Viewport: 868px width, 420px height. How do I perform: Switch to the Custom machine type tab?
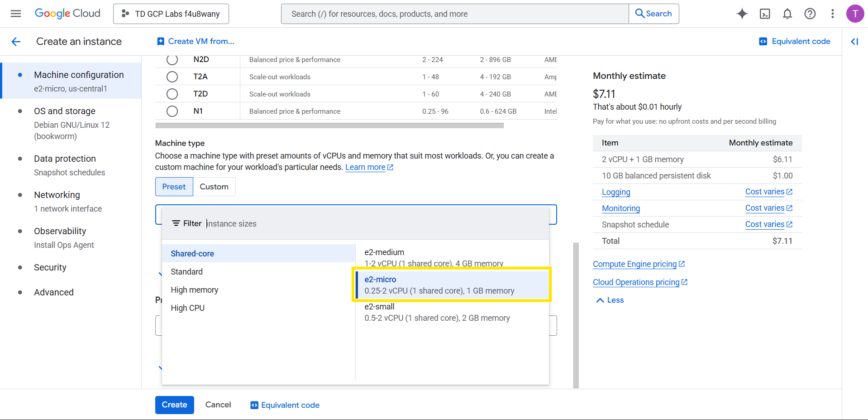(214, 186)
